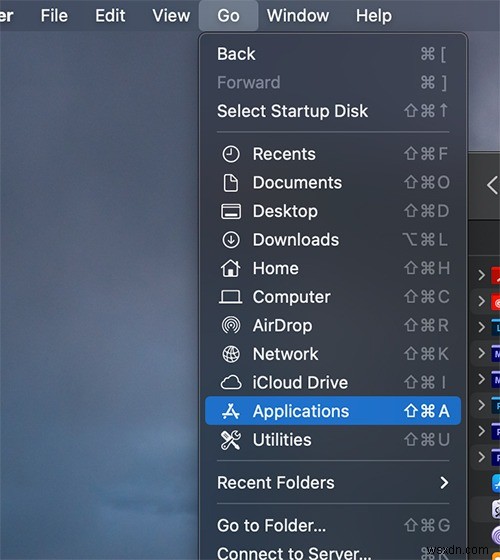Expand the Recent Folders submenu arrow
The height and width of the screenshot is (560, 500).
click(444, 482)
